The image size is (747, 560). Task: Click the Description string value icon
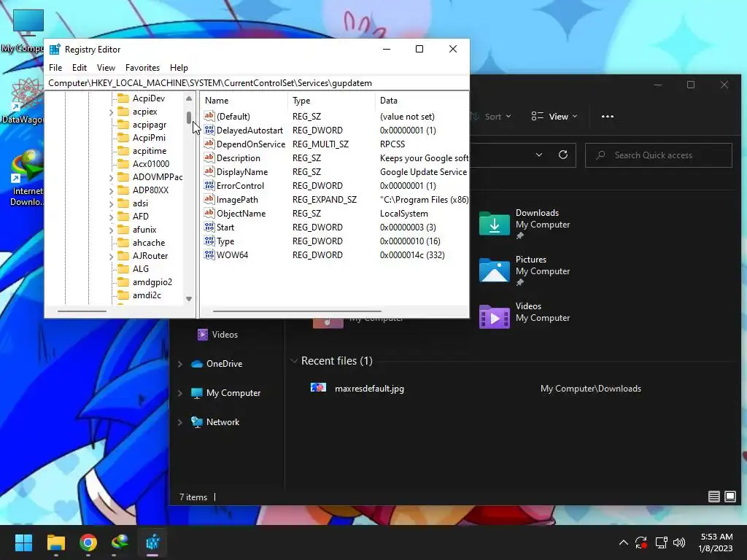[209, 157]
